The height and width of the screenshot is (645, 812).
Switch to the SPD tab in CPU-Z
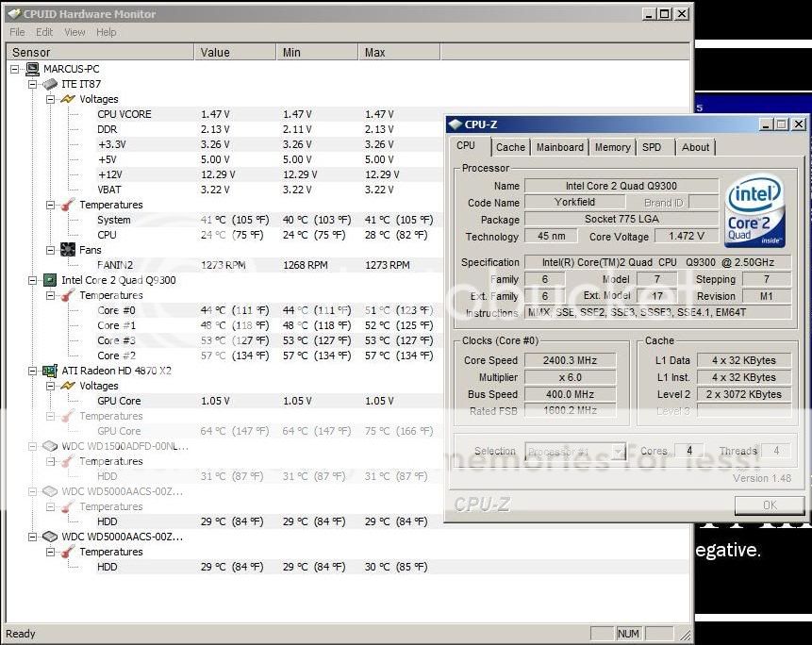653,147
